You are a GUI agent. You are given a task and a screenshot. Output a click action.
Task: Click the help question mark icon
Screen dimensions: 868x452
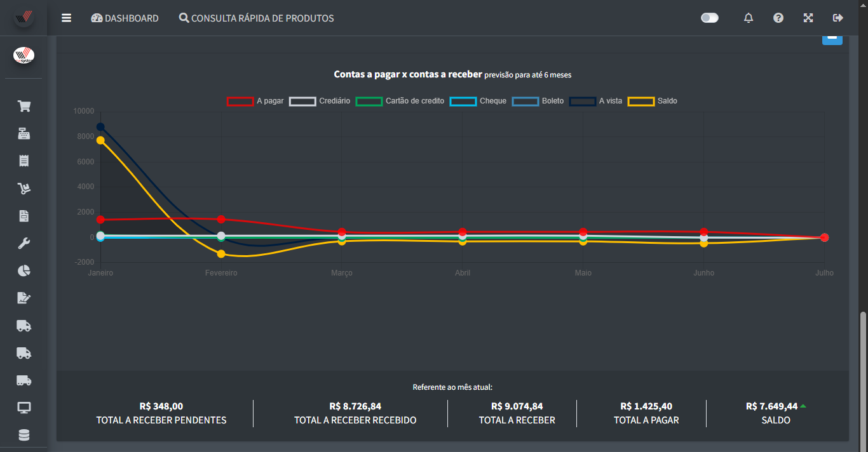click(x=778, y=18)
